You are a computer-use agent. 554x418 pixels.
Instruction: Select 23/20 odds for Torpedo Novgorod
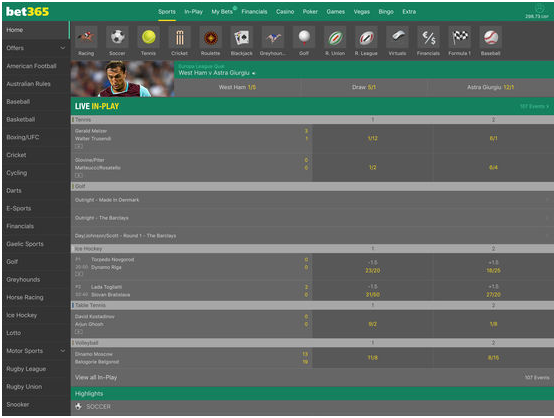[x=373, y=267]
